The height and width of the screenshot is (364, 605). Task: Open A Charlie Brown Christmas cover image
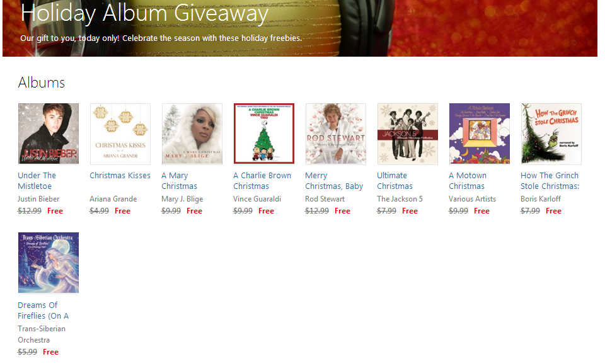pos(264,134)
